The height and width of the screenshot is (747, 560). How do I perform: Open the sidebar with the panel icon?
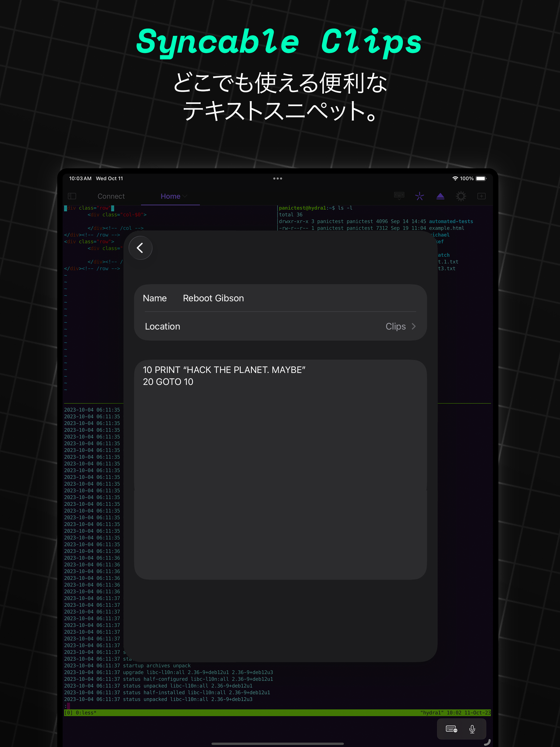(72, 196)
